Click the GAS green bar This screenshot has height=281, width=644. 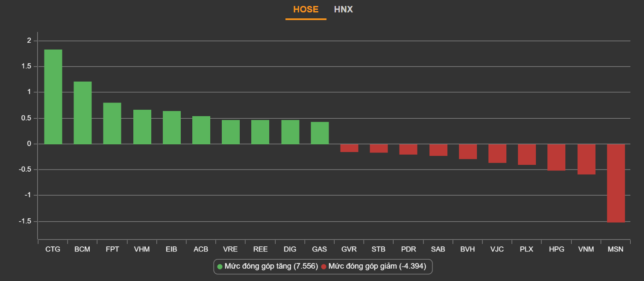pyautogui.click(x=320, y=133)
